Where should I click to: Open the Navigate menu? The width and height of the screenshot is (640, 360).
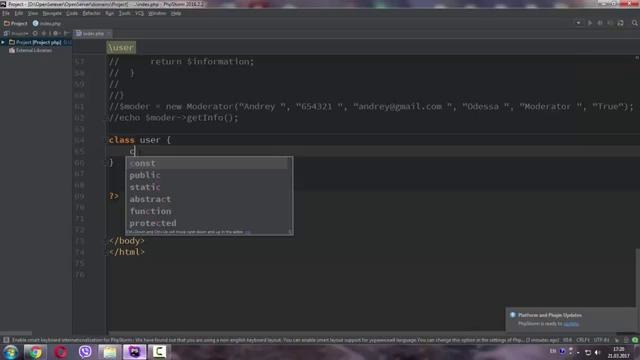pyautogui.click(x=52, y=13)
